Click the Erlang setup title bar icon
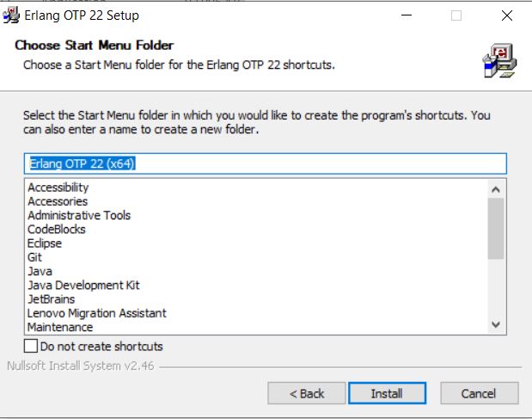Viewport: 532px width, 419px height. pos(11,15)
